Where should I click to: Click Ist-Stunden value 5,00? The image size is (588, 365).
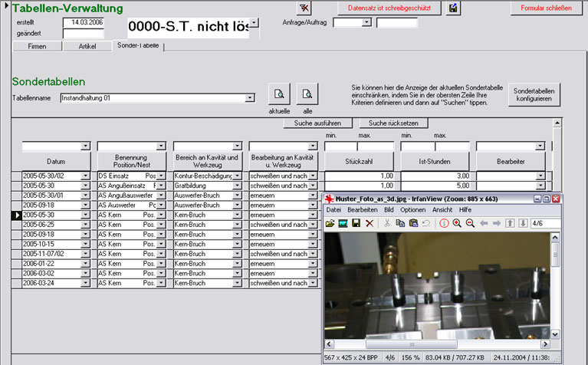435,186
